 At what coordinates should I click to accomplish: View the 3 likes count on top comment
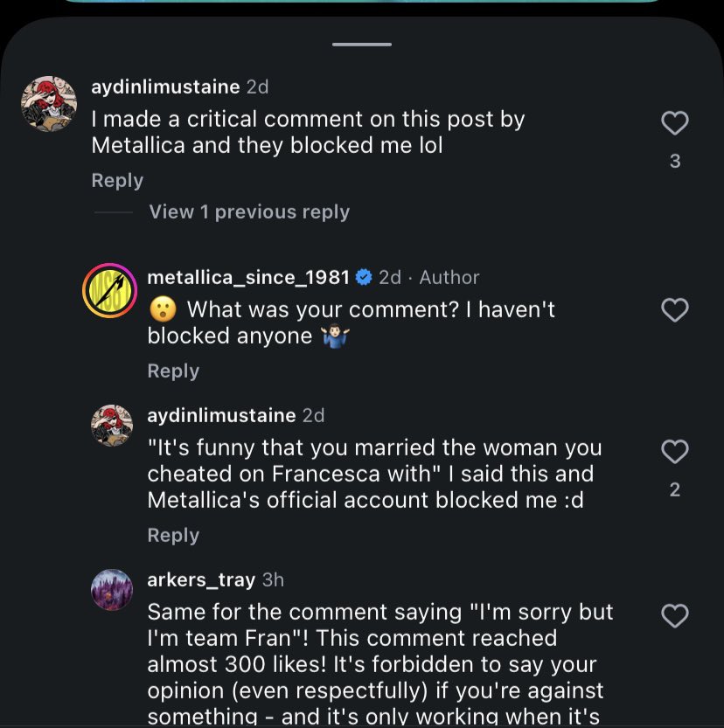click(x=674, y=162)
